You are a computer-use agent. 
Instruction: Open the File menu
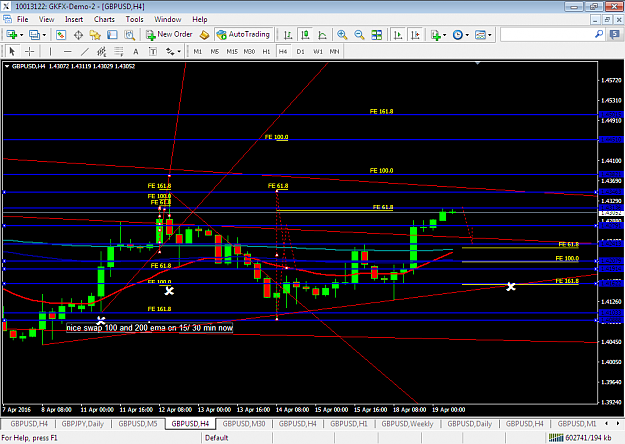[22, 19]
